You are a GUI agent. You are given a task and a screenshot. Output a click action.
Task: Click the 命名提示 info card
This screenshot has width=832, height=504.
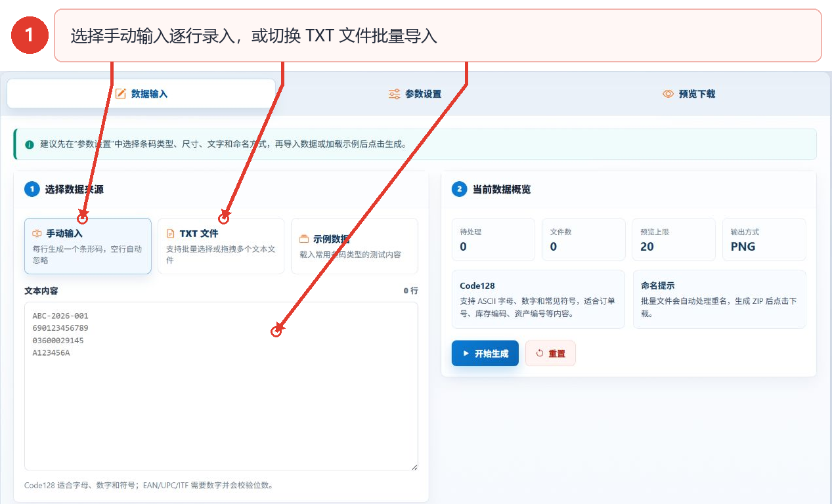(x=719, y=299)
